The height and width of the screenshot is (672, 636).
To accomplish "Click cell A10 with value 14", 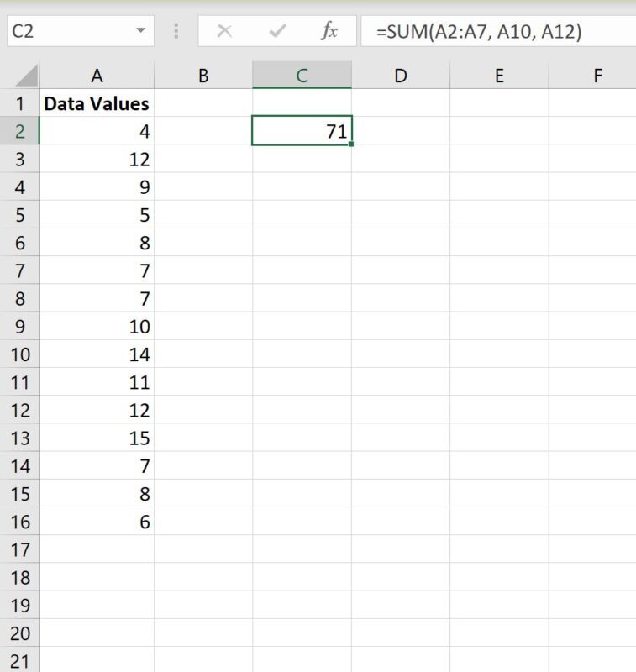I will (x=97, y=354).
